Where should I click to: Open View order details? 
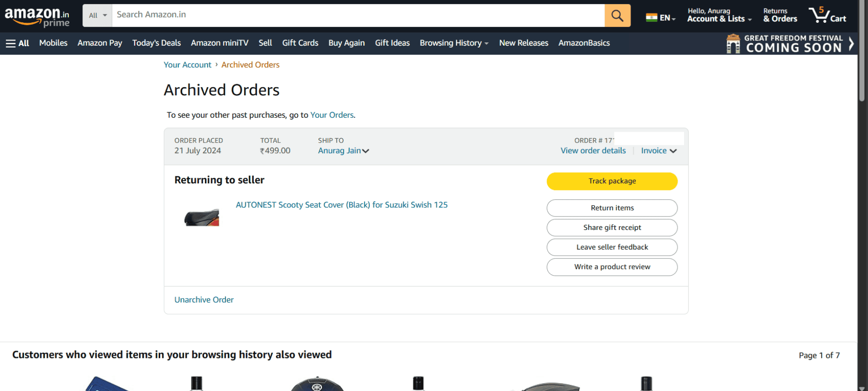pos(593,150)
